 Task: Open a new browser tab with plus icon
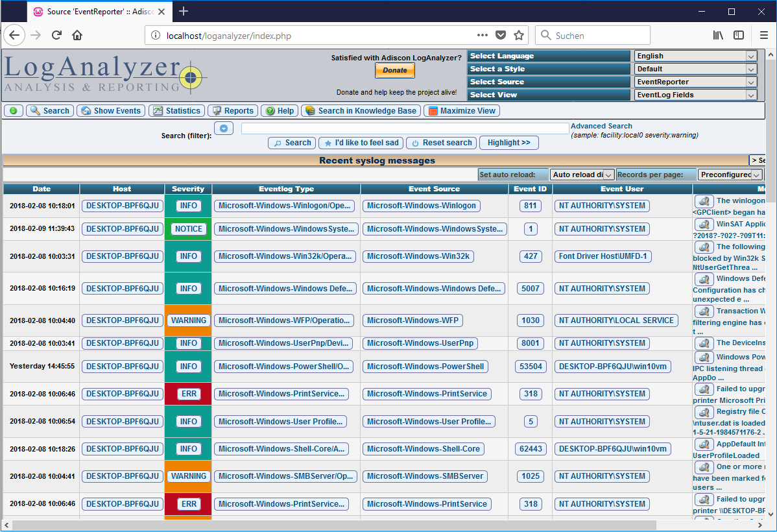click(x=184, y=11)
